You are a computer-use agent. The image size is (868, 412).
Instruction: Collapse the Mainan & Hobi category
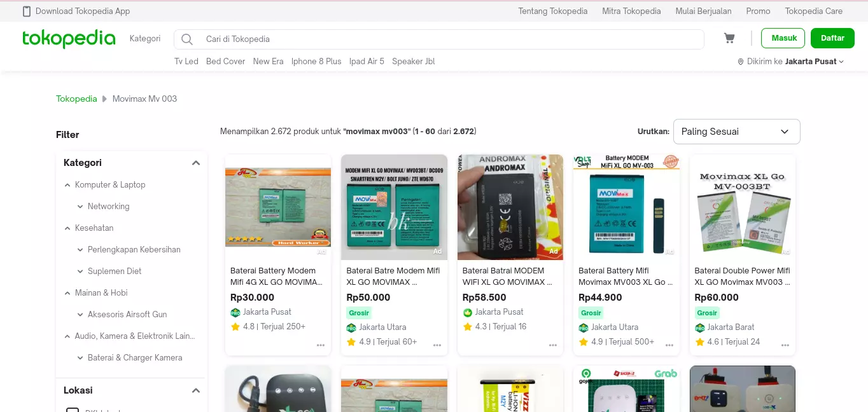coord(67,293)
